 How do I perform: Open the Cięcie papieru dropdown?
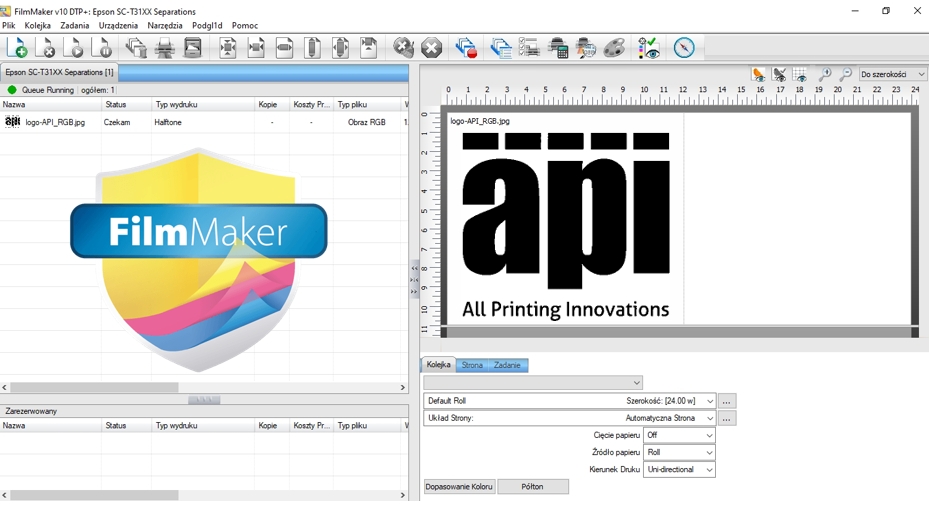[x=679, y=436]
